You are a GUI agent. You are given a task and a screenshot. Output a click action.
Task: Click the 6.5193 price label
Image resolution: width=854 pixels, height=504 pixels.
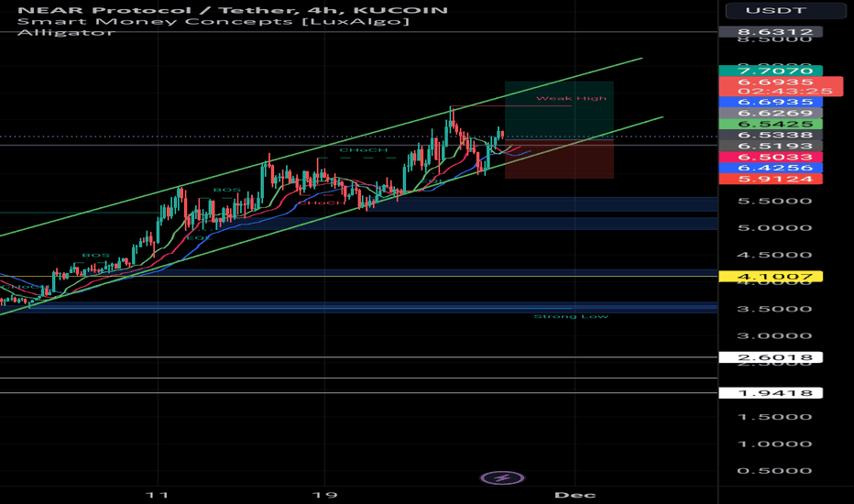click(771, 146)
